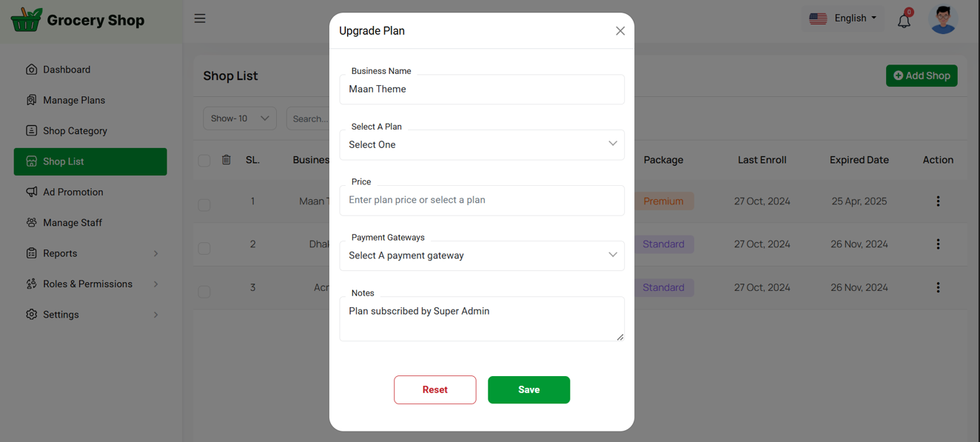Click the Grocery Shop basket logo

point(27,20)
